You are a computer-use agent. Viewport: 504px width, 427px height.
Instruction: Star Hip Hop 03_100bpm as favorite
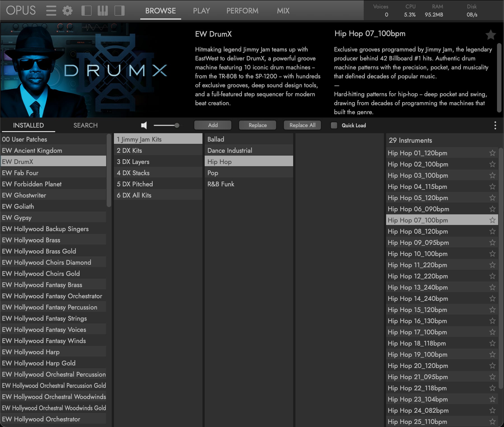pos(492,175)
